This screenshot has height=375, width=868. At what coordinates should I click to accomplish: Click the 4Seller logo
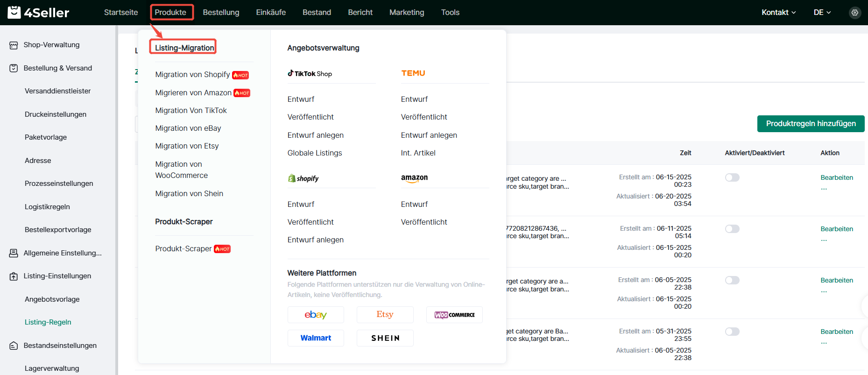click(38, 12)
